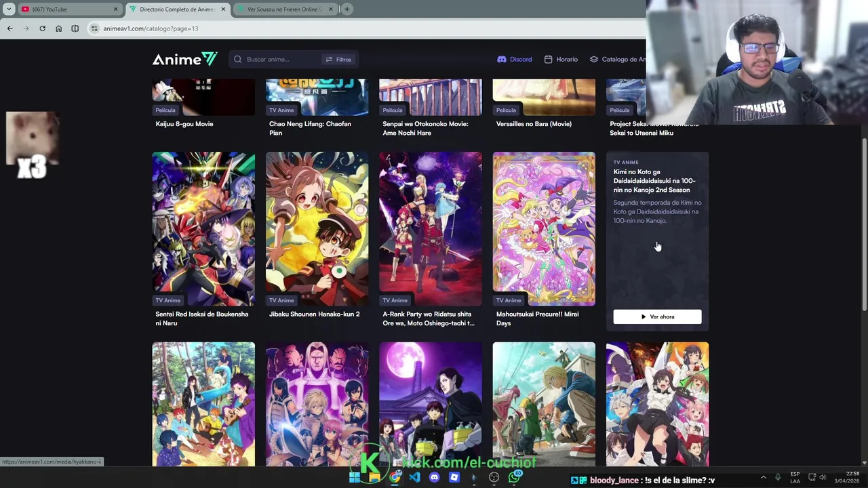Switch to Ver Sousou no Frieren Online tab
Viewport: 868px width, 488px height.
click(285, 9)
